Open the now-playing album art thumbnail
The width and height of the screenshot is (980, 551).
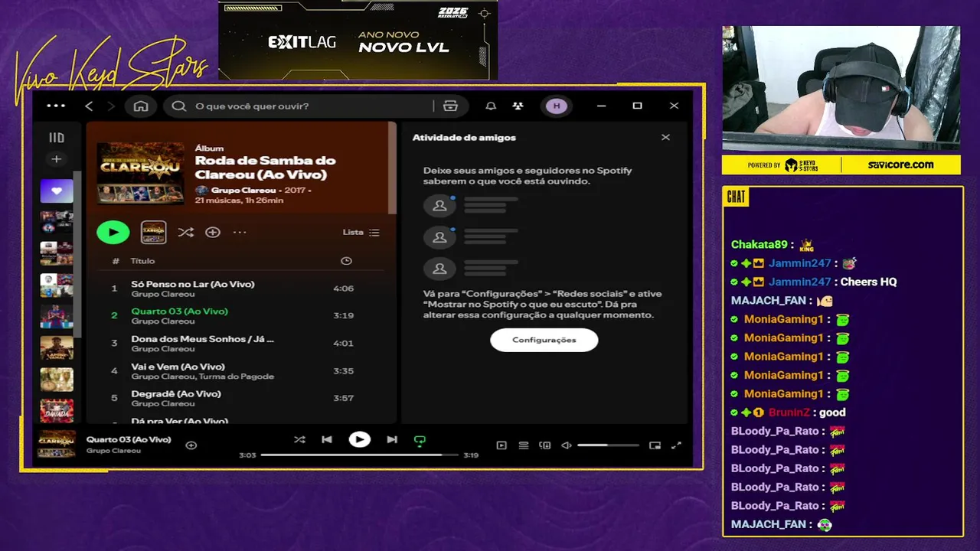tap(57, 444)
